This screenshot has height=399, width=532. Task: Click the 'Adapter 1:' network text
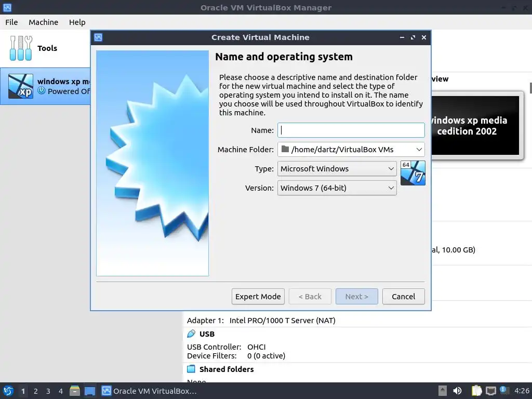click(205, 320)
